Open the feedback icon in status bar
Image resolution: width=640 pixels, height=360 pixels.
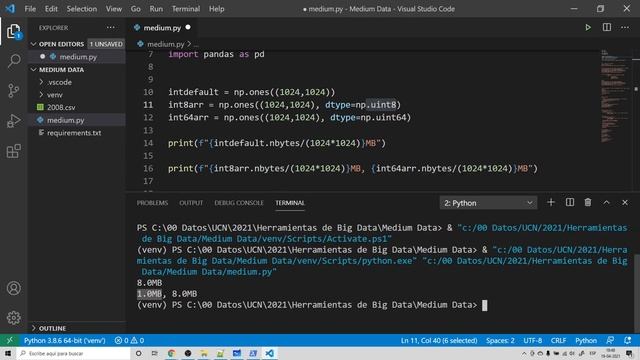610,340
